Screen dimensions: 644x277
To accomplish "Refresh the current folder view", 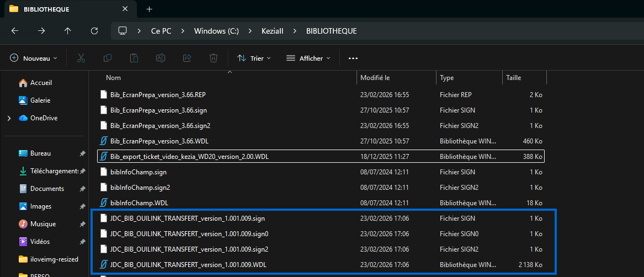I will coord(94,31).
